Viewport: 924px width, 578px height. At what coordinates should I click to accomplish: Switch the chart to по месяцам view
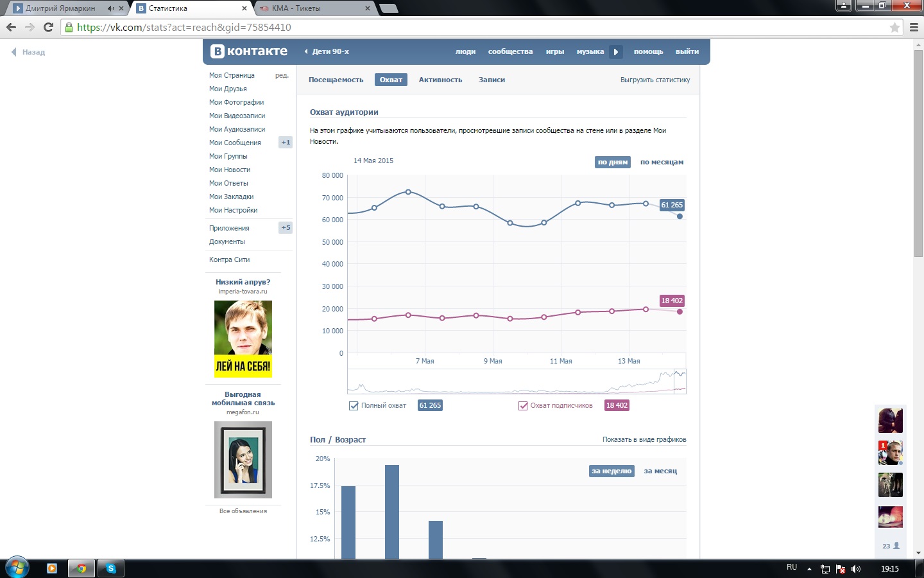tap(662, 162)
